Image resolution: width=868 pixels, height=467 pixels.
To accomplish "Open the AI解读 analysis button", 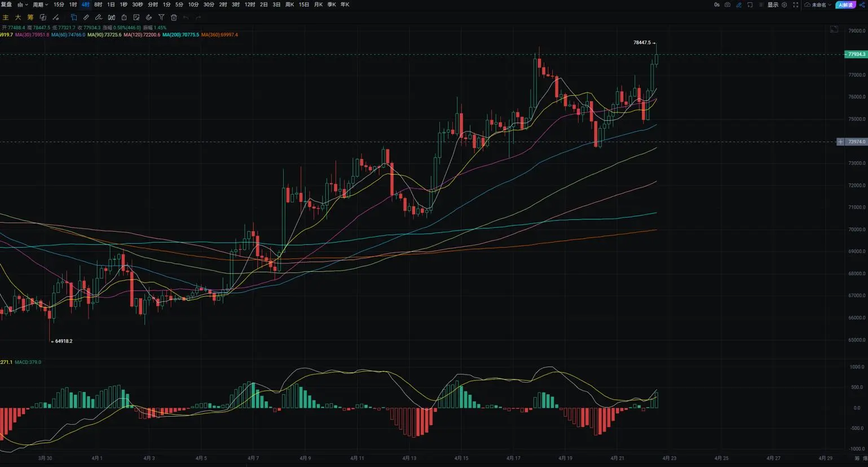I will (845, 5).
